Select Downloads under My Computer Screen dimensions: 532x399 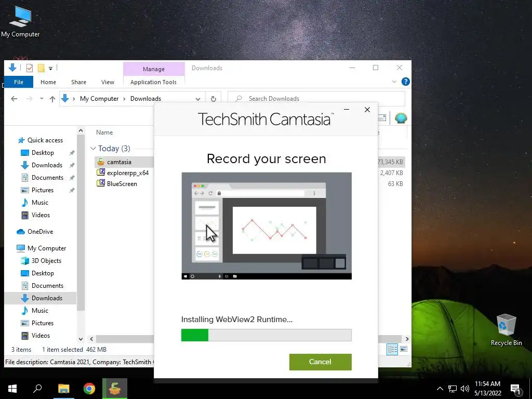click(x=47, y=298)
